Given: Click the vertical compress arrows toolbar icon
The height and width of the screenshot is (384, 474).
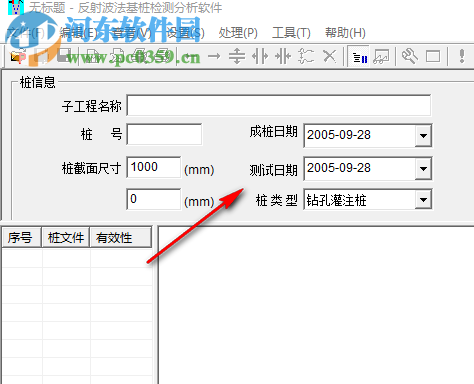Looking at the screenshot, I should click(x=237, y=56).
